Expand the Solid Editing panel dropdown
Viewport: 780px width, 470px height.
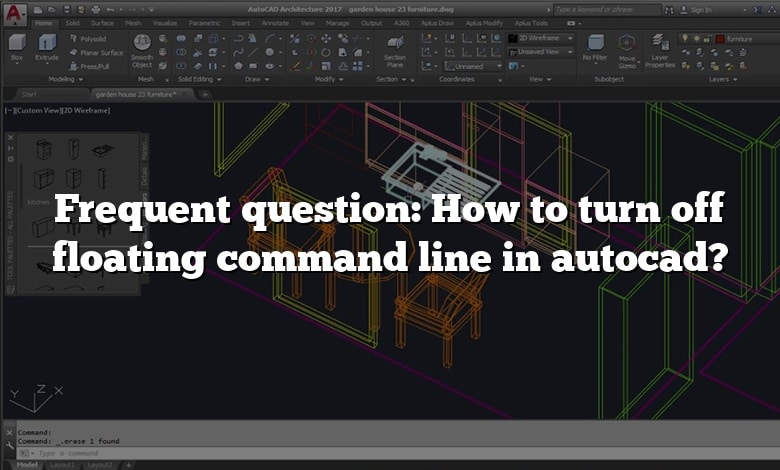point(199,79)
